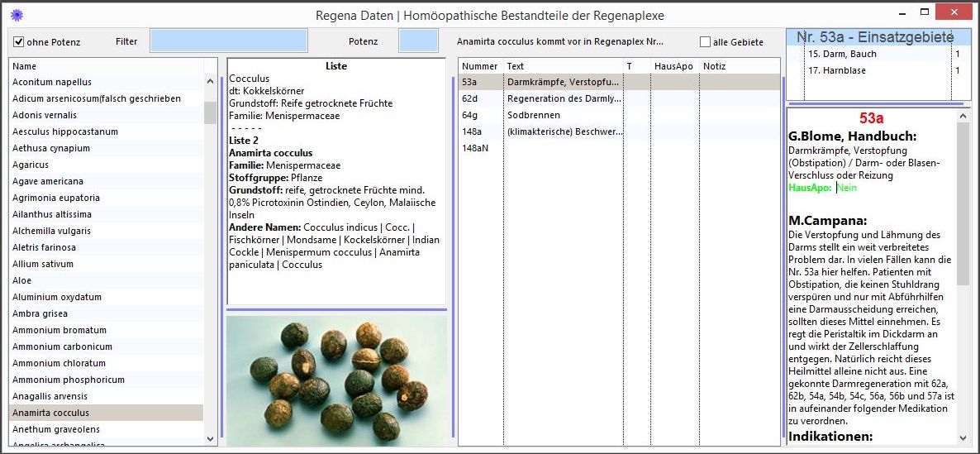Click the Cocculus seeds photo
Screen dimensions: 980x454
click(x=336, y=381)
